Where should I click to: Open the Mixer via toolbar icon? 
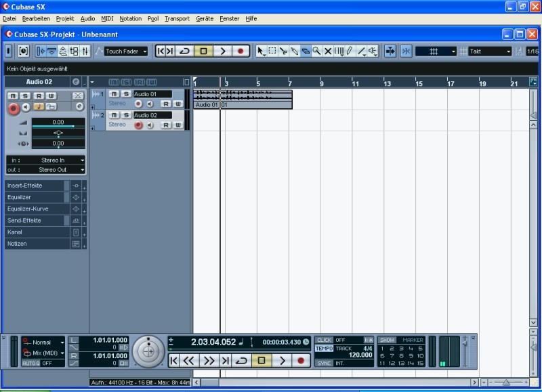tap(85, 51)
